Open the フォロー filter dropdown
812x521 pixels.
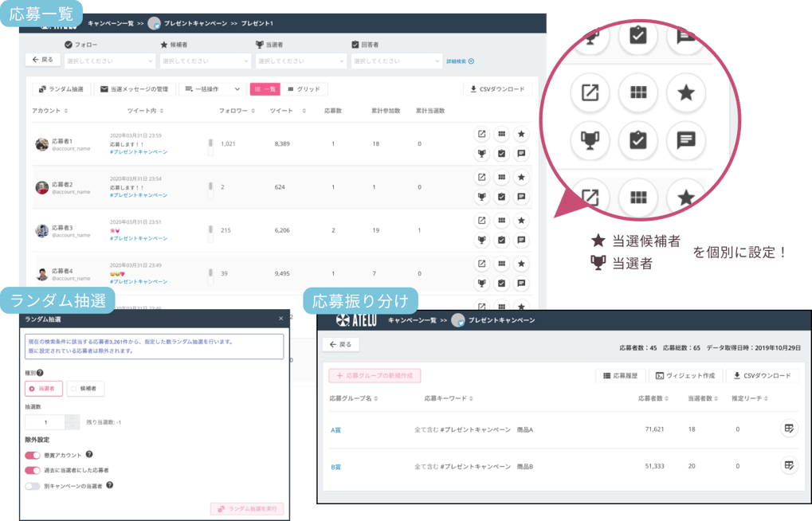110,61
